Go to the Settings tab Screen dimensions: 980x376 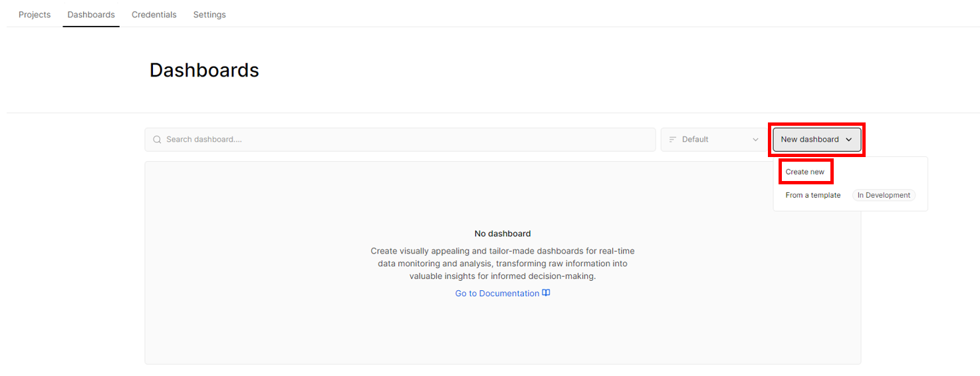point(209,15)
